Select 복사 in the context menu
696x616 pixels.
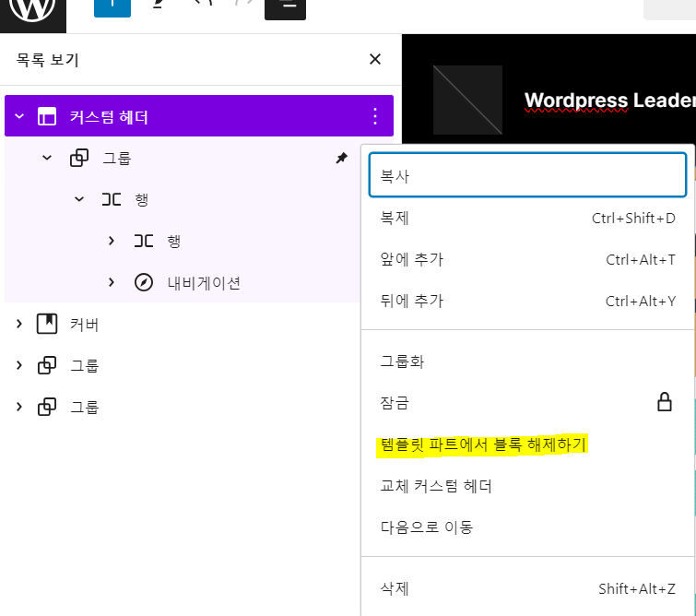527,175
